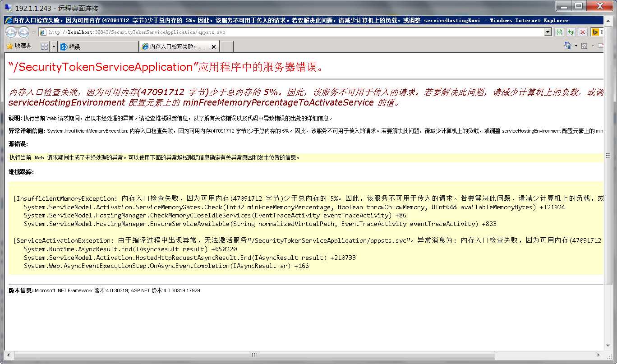This screenshot has width=617, height=364.
Task: Expand the Home button dropdown arrow
Action: (x=576, y=46)
